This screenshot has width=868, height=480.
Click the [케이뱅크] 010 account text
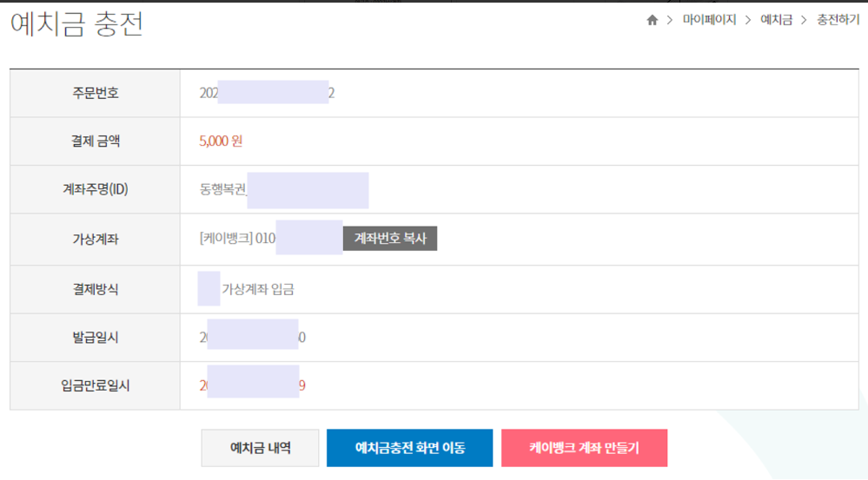237,239
